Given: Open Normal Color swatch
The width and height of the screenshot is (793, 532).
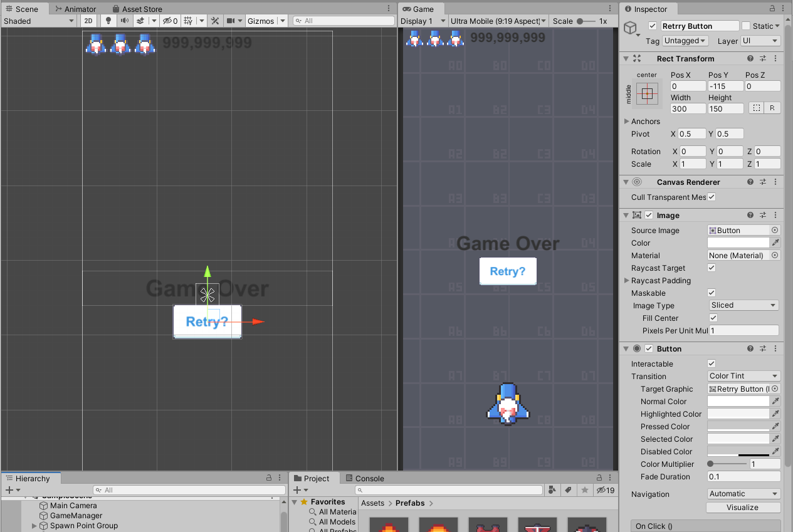Looking at the screenshot, I should [738, 402].
